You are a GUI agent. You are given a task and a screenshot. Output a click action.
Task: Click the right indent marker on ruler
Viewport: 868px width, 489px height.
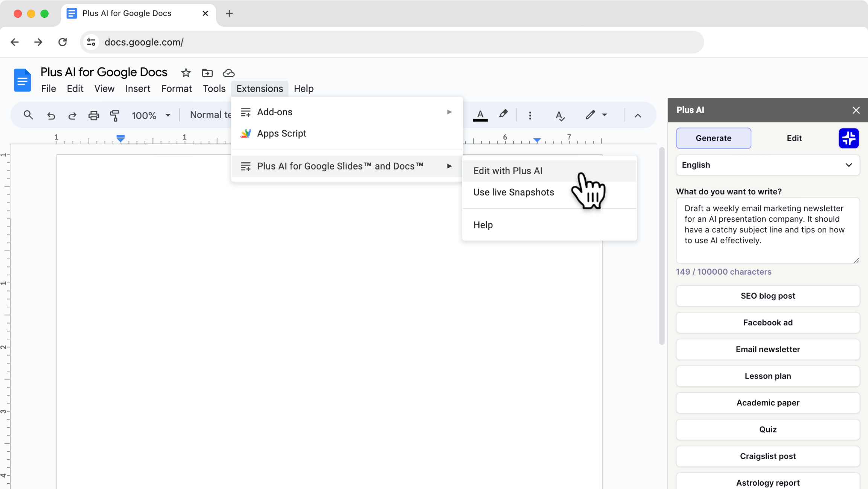pos(537,140)
